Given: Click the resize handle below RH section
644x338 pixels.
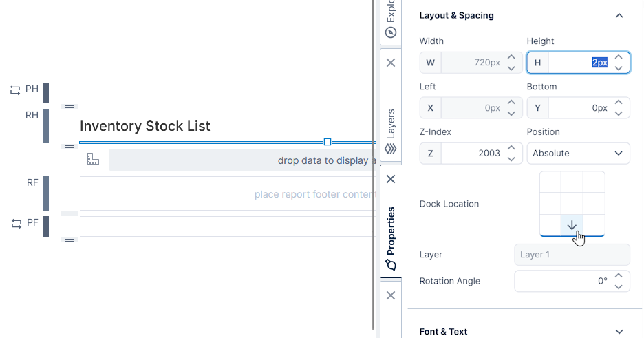Looking at the screenshot, I should pyautogui.click(x=69, y=146).
